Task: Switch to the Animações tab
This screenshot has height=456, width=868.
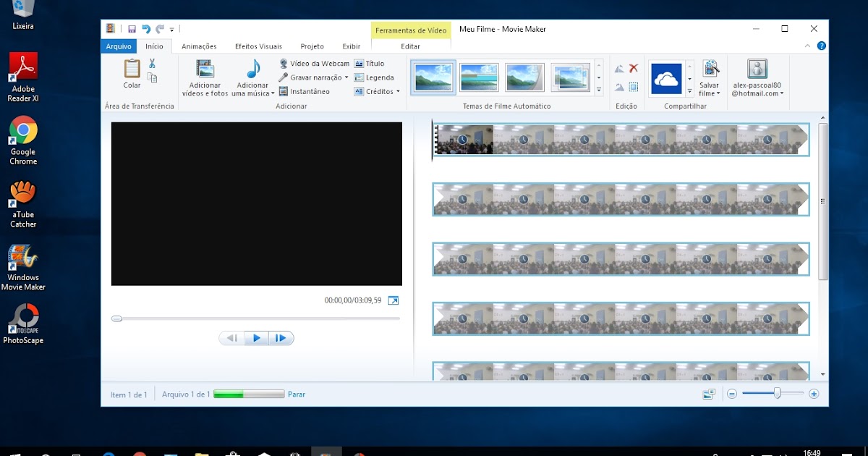Action: pos(199,46)
